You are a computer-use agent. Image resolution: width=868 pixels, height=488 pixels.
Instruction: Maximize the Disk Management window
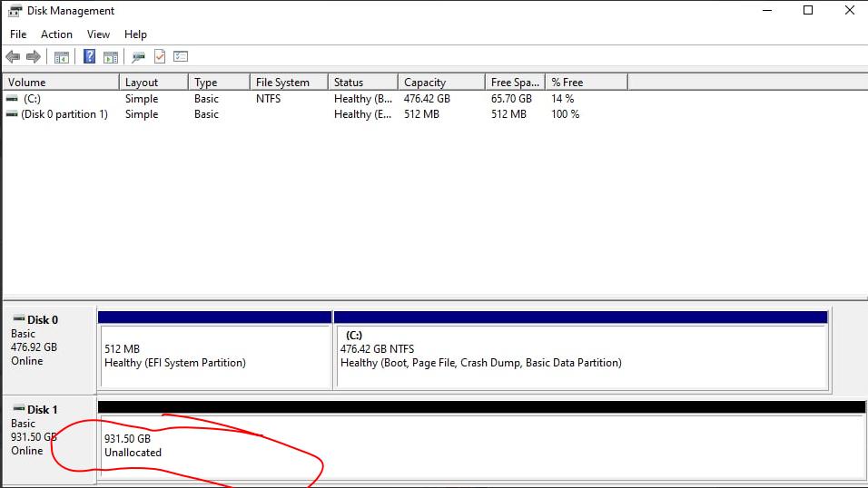(x=808, y=11)
